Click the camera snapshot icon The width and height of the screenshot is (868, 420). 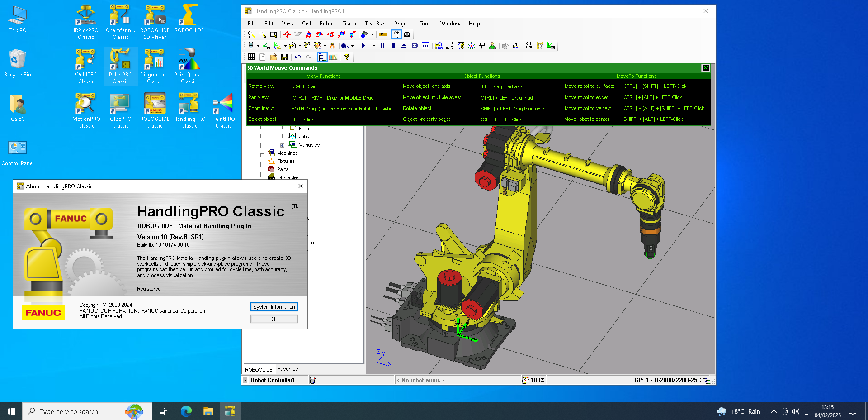click(x=407, y=34)
